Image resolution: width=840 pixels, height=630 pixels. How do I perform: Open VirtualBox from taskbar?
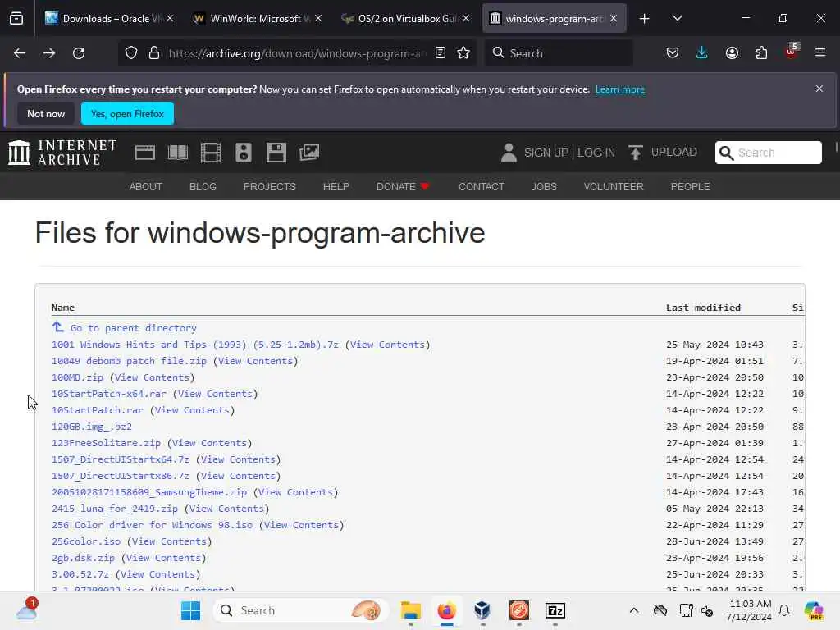(482, 610)
